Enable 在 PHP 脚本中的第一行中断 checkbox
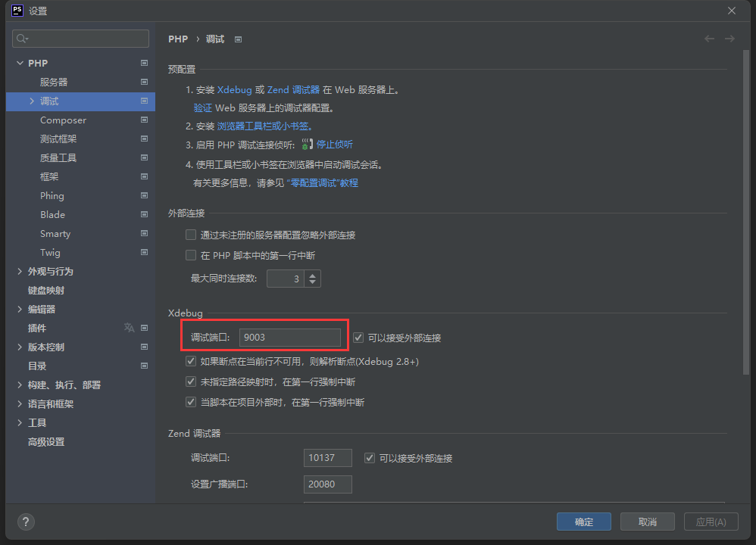 [x=191, y=255]
